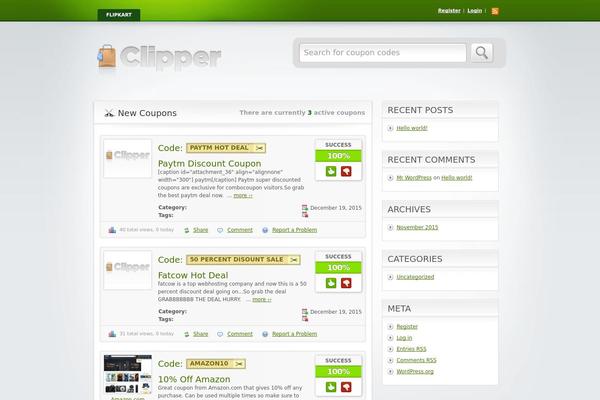Open Hello world! under Recent Posts
Screen dimensions: 600x400
(x=412, y=128)
